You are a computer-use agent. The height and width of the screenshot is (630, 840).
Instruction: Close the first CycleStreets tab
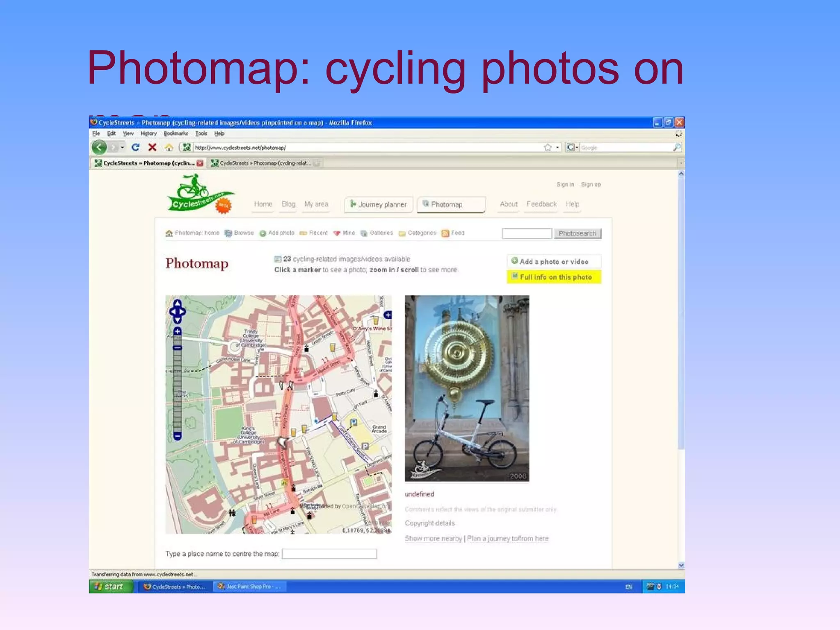coord(200,163)
